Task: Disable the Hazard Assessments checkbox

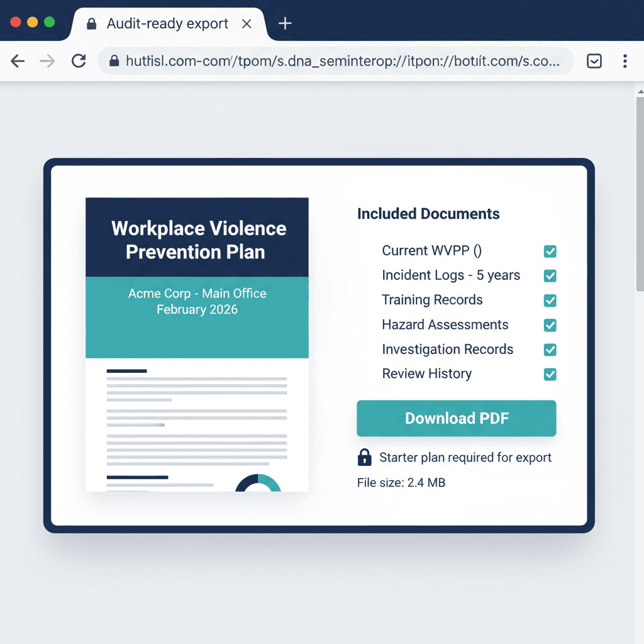Action: point(550,325)
